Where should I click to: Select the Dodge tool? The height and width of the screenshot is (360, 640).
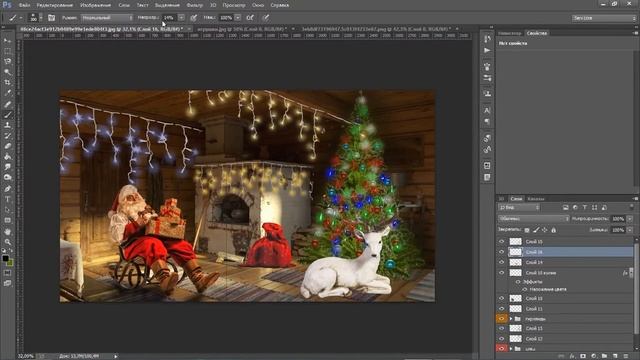[x=7, y=178]
